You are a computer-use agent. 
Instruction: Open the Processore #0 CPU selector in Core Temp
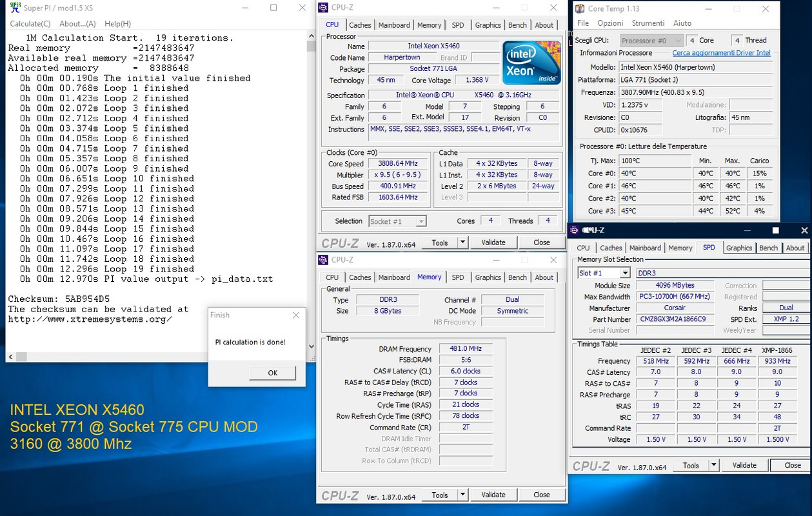[x=651, y=40]
